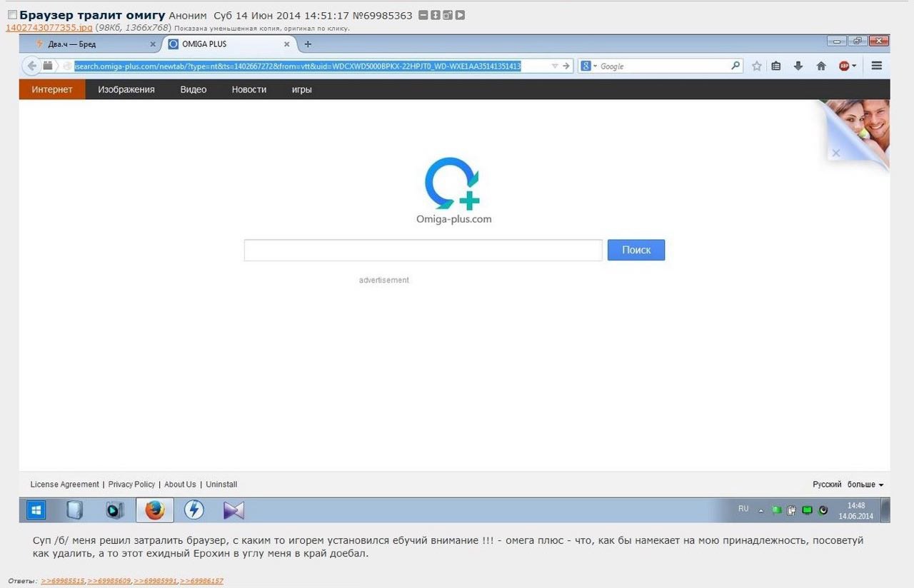Open the bookmarks list icon

(776, 66)
